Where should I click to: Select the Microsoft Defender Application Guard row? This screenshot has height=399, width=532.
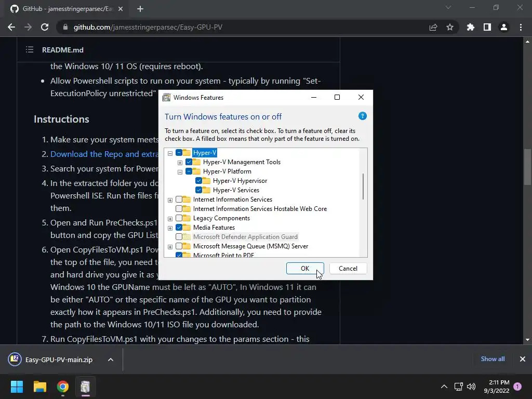(245, 237)
